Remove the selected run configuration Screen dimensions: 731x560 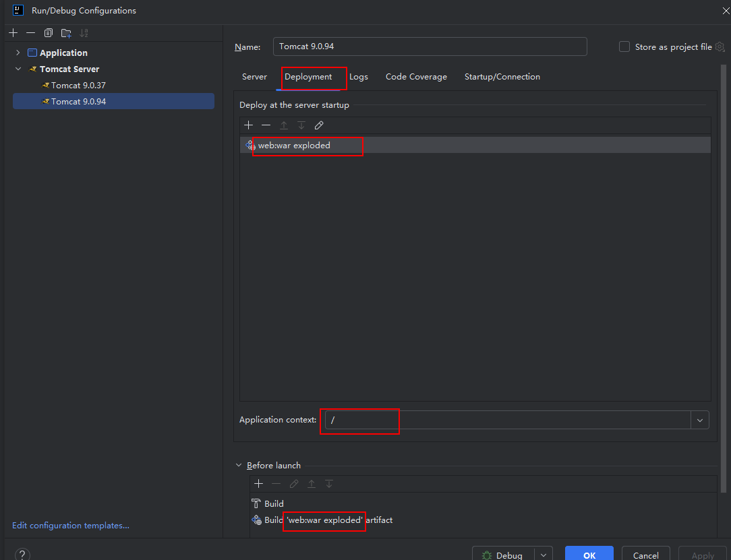(x=31, y=32)
